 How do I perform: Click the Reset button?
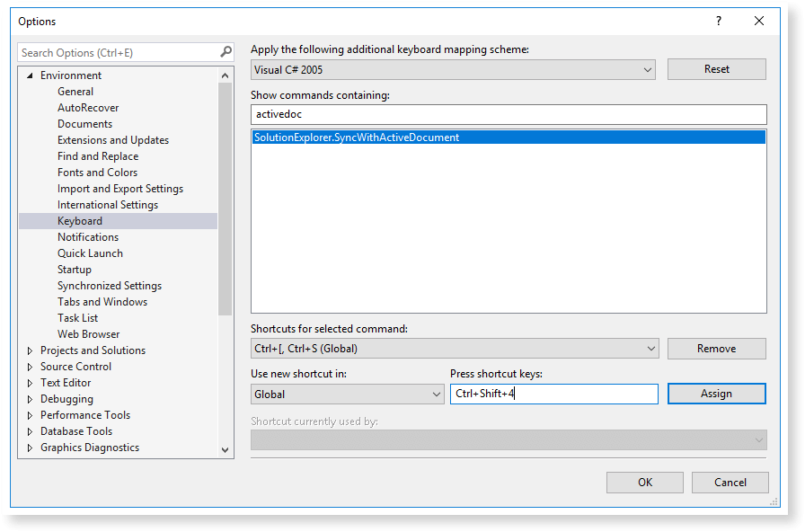pyautogui.click(x=716, y=68)
